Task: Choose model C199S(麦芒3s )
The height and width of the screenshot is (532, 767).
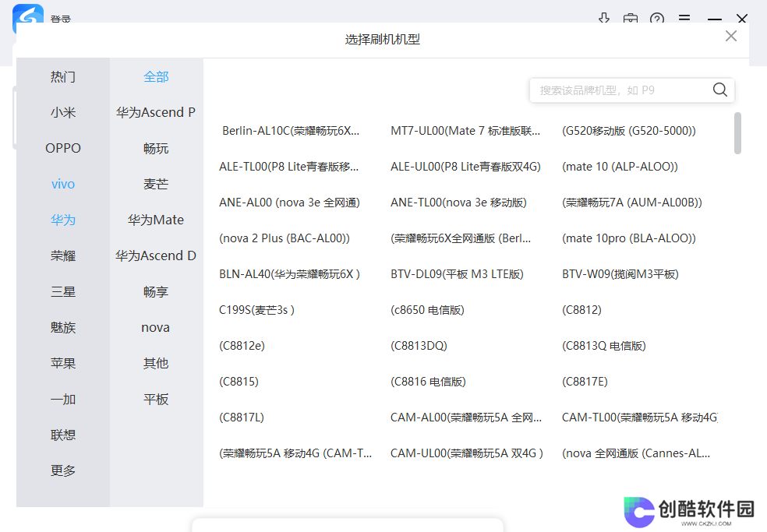Action: tap(256, 310)
